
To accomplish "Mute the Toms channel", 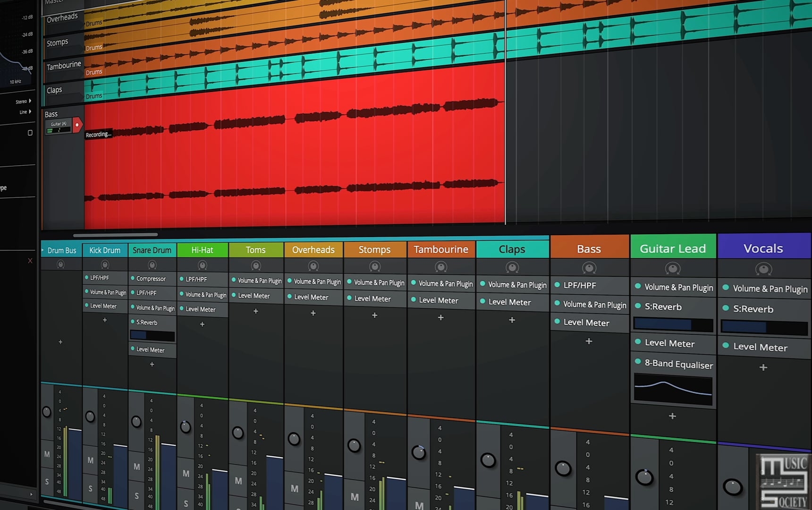I will [x=238, y=481].
